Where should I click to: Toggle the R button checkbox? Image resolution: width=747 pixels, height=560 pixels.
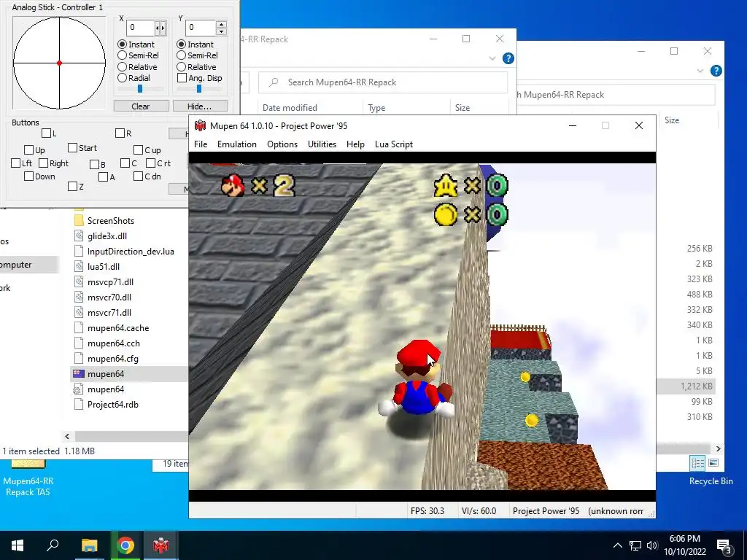pyautogui.click(x=120, y=133)
